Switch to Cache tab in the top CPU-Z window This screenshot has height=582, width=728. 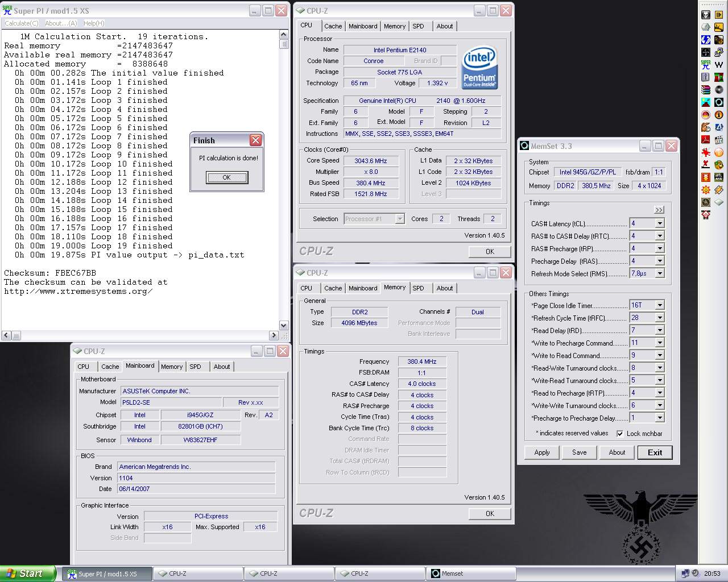pyautogui.click(x=333, y=26)
